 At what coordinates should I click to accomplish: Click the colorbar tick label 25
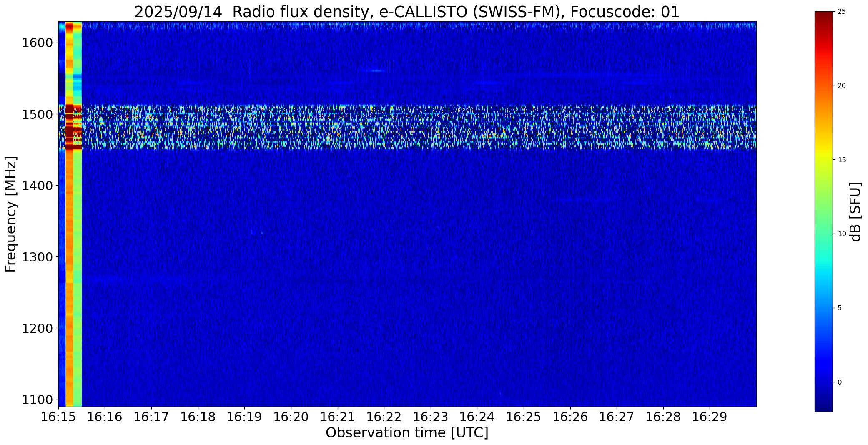click(x=842, y=12)
